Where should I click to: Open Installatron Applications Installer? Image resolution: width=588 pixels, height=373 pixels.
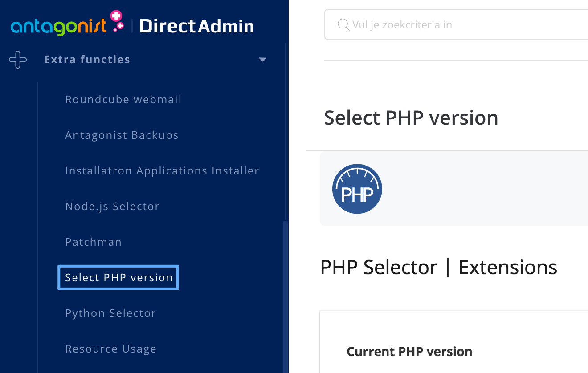pyautogui.click(x=162, y=170)
